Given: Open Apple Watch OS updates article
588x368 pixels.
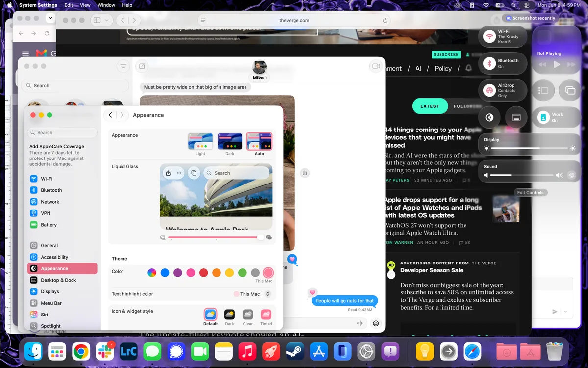Looking at the screenshot, I should coord(433,208).
